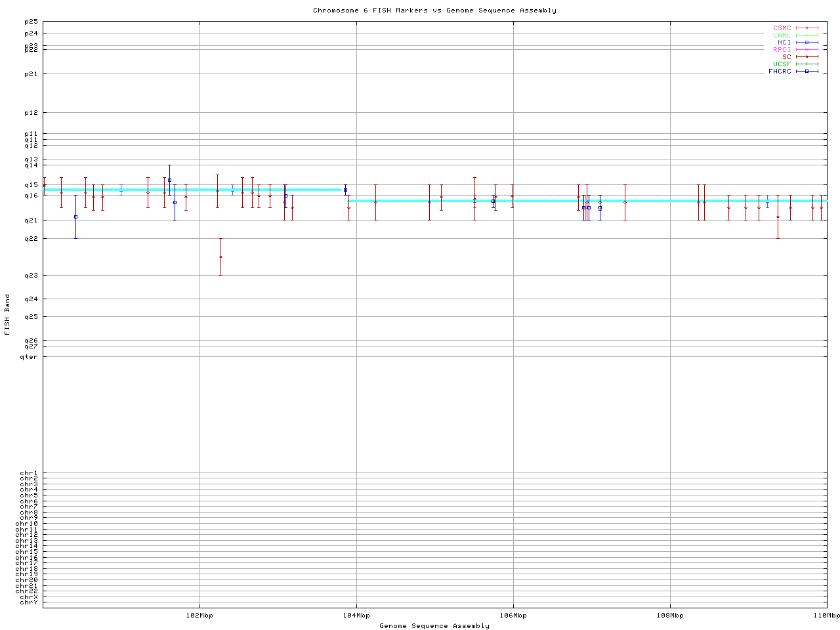Select the FHCRC legend label
Screen dimensions: 840x630
780,72
